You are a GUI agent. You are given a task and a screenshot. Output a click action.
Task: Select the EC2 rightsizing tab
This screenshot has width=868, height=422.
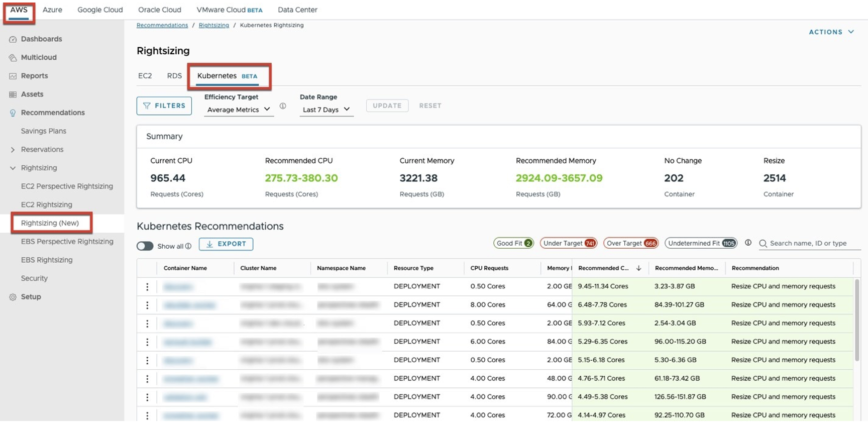145,76
